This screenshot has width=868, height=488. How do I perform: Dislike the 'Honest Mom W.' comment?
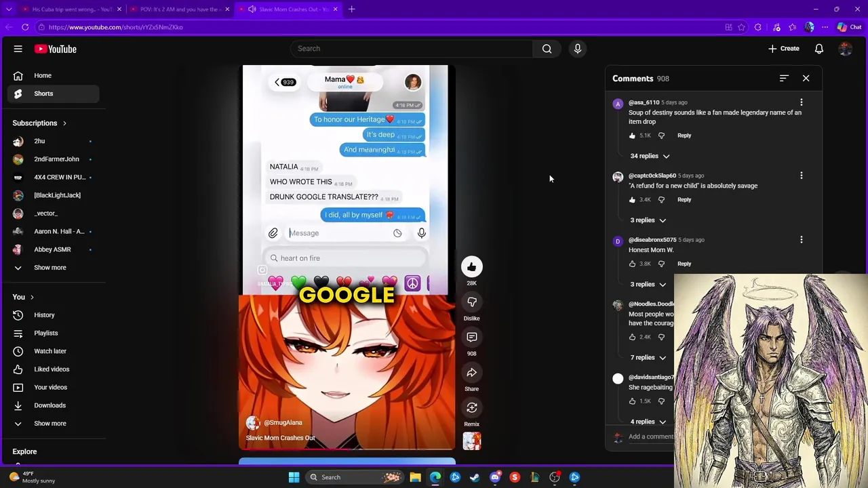(x=662, y=264)
